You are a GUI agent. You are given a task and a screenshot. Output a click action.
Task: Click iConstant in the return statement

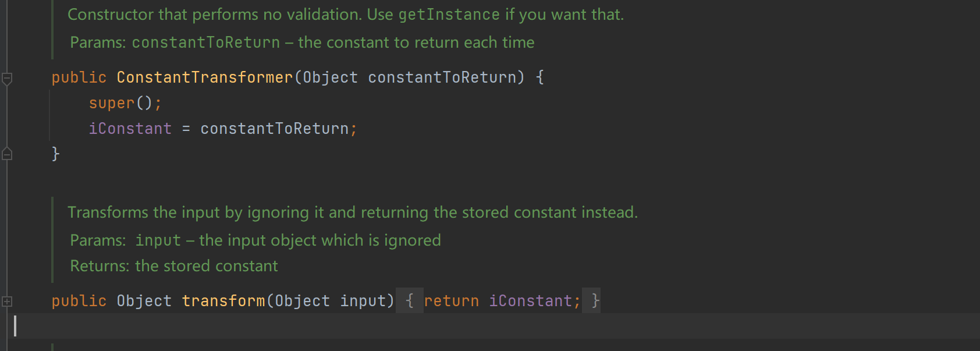pyautogui.click(x=531, y=301)
